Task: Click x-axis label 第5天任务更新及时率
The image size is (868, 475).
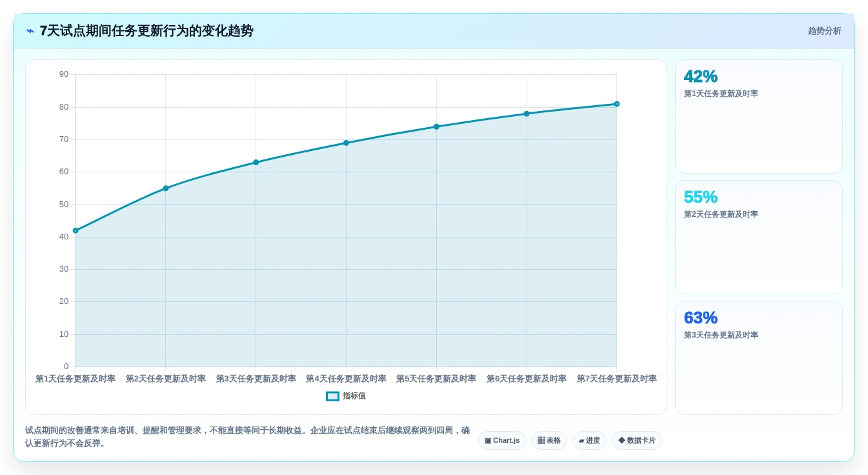Action: coord(436,379)
